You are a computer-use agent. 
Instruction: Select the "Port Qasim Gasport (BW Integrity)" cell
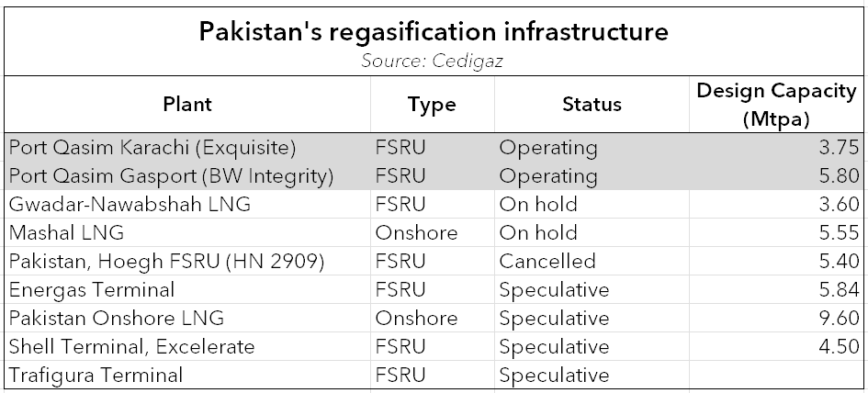pos(170,176)
